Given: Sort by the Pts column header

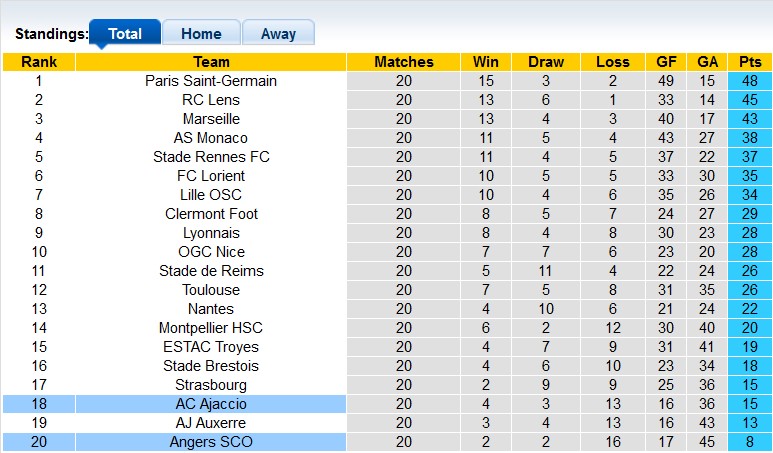Looking at the screenshot, I should pyautogui.click(x=750, y=62).
